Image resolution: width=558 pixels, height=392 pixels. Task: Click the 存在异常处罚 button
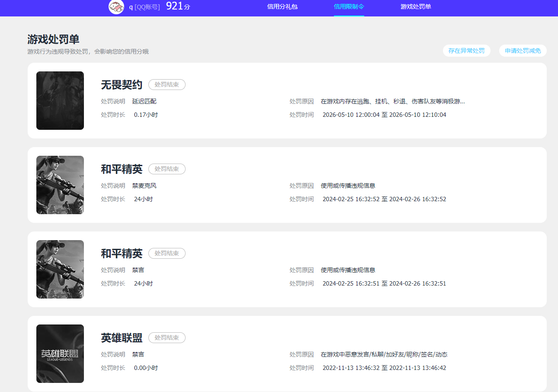pos(467,51)
